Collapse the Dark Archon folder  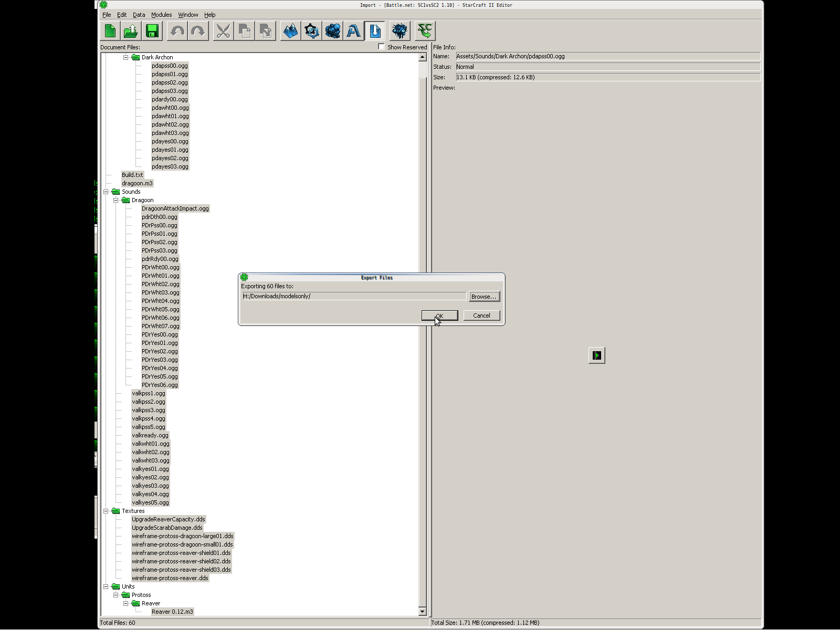point(126,57)
